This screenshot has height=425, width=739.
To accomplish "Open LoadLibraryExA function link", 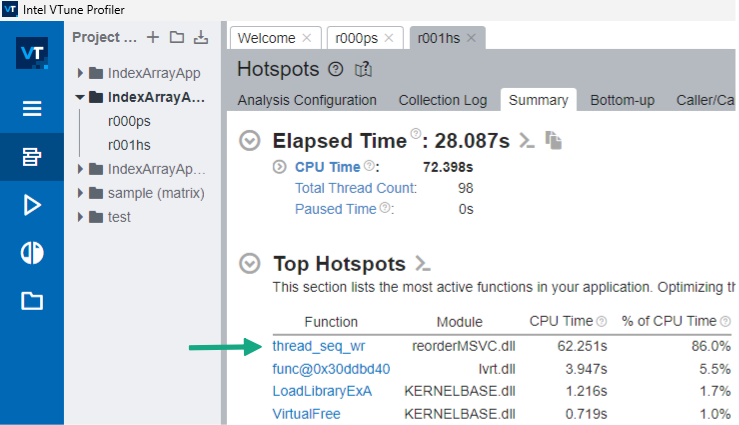I will pos(322,391).
